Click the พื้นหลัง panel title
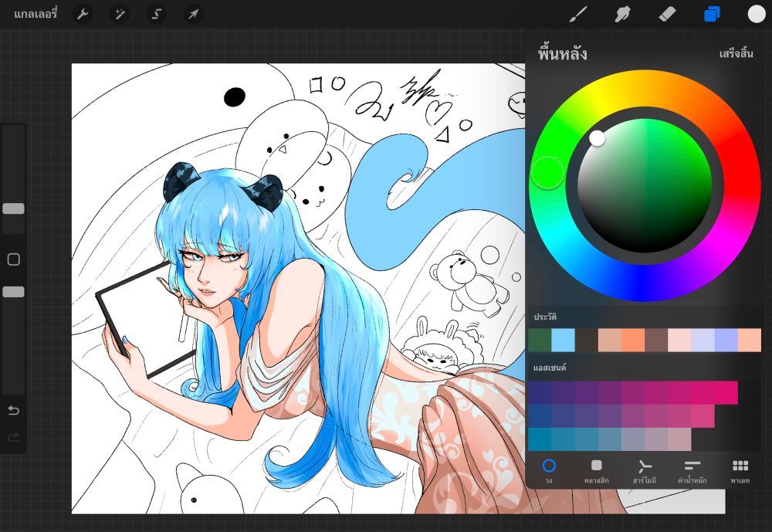 click(562, 53)
